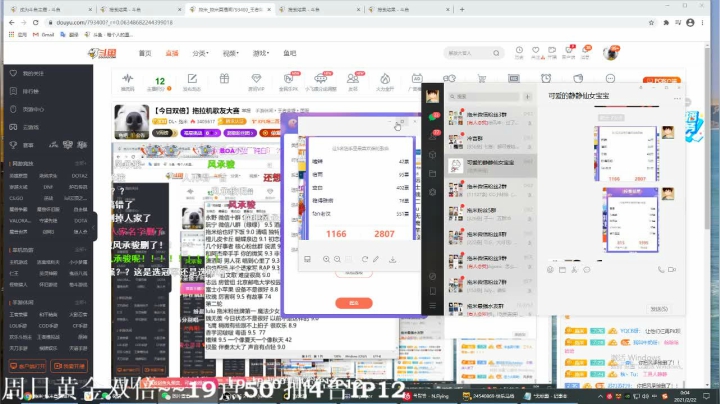Open the chat options ellipsis in WeChat

click(677, 98)
